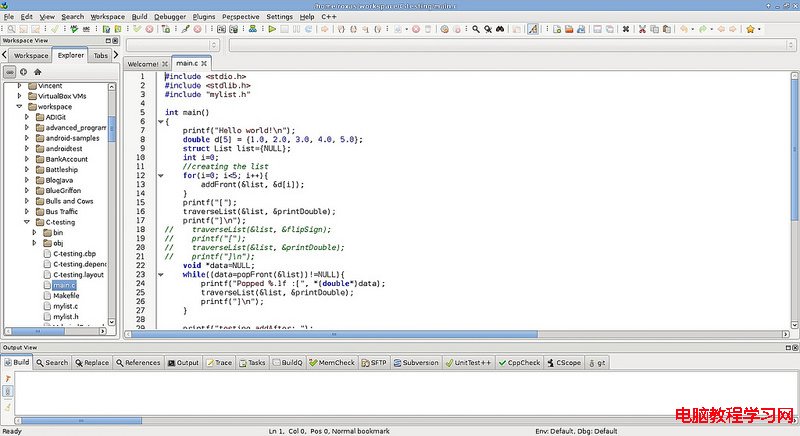Click the Paste clipboard toolbar icon
Image resolution: width=800 pixels, height=436 pixels.
pos(666,29)
